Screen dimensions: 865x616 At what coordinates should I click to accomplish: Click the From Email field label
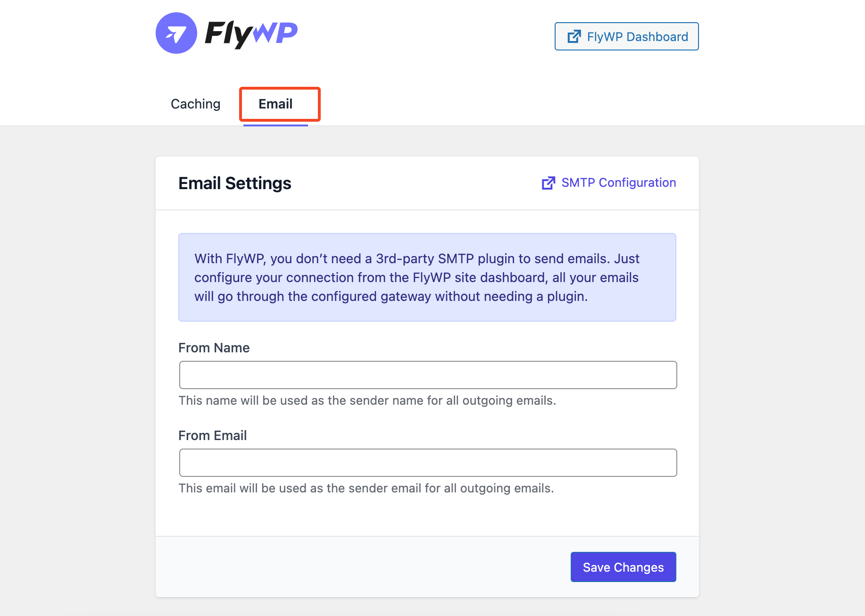[213, 436]
